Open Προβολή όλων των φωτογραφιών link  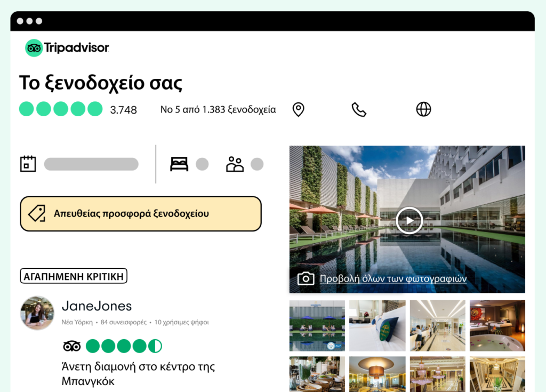click(x=393, y=279)
